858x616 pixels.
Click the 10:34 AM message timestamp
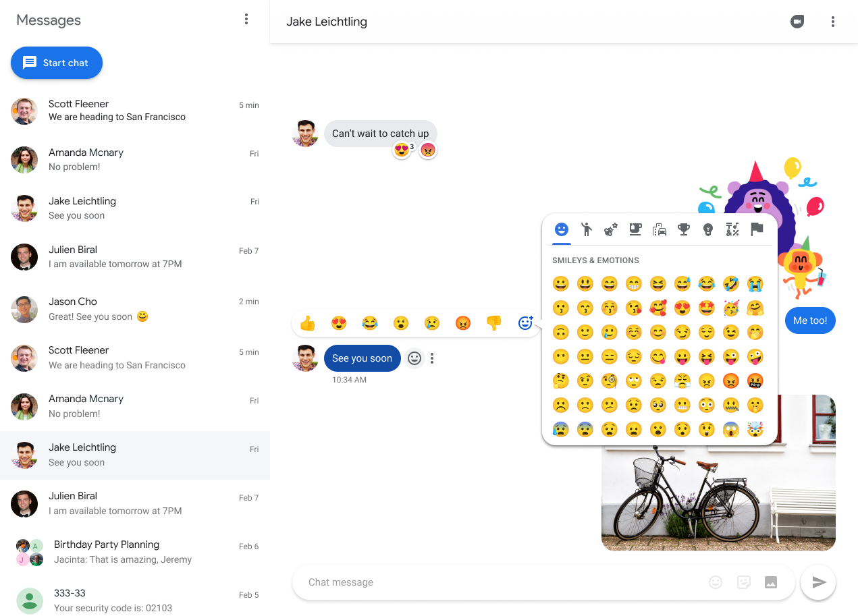[349, 380]
